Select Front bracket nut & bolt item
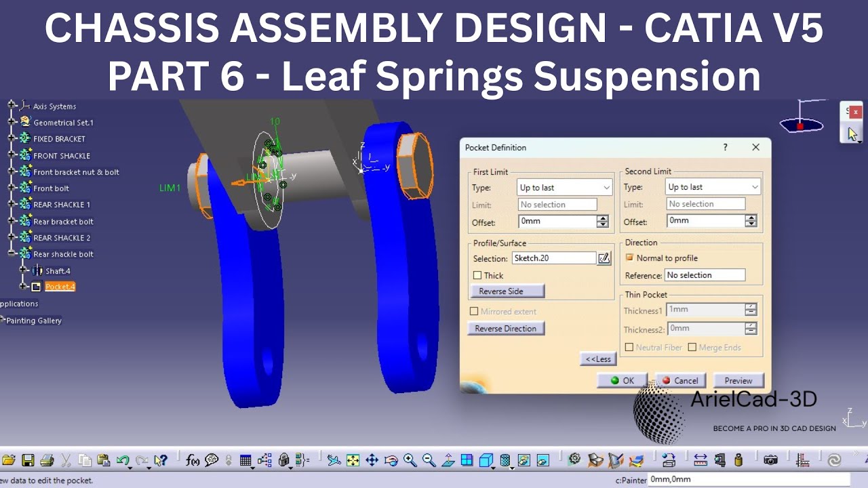The height and width of the screenshot is (488, 868). coord(76,172)
